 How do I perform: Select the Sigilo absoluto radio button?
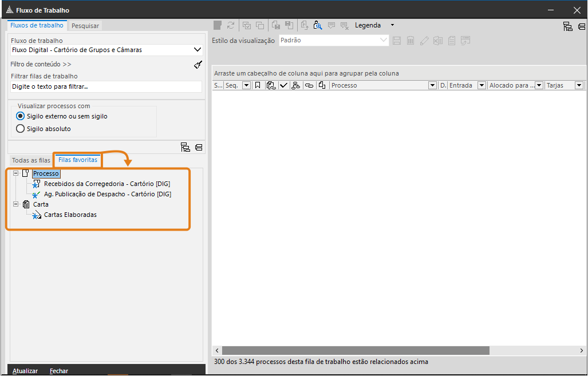pyautogui.click(x=21, y=129)
